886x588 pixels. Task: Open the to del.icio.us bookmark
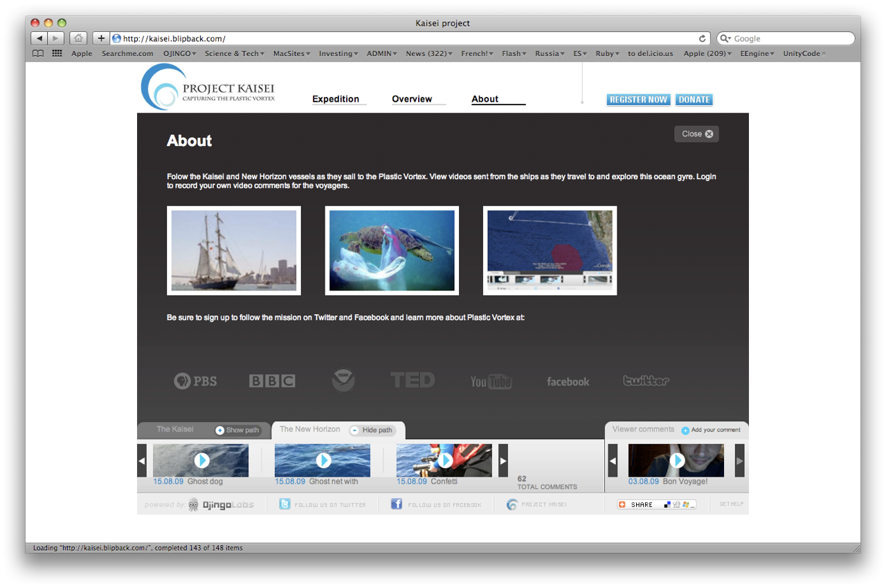coord(651,53)
